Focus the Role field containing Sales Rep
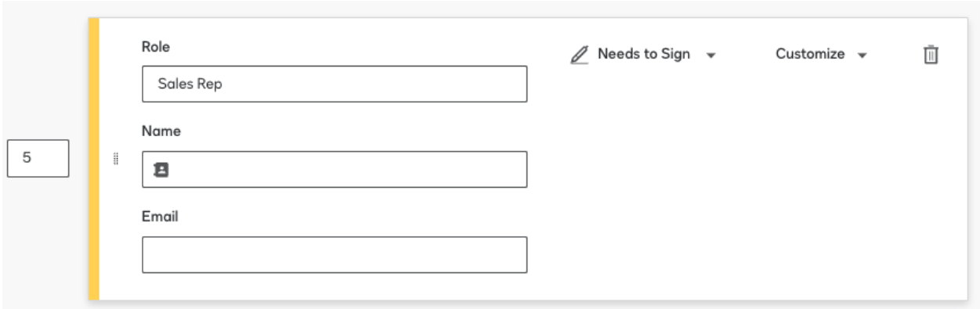The width and height of the screenshot is (980, 309). (335, 84)
